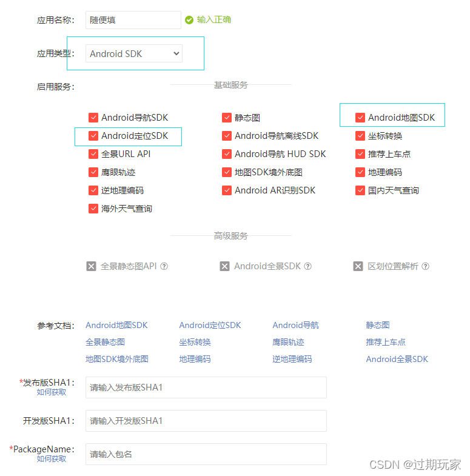Toggle the Android AR识别SDK checkbox

pyautogui.click(x=226, y=190)
